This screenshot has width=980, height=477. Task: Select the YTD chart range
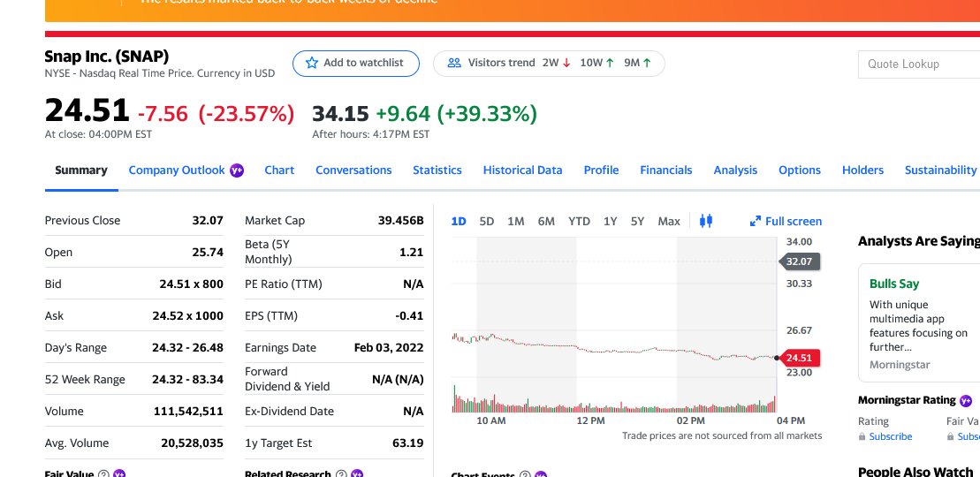pos(580,222)
